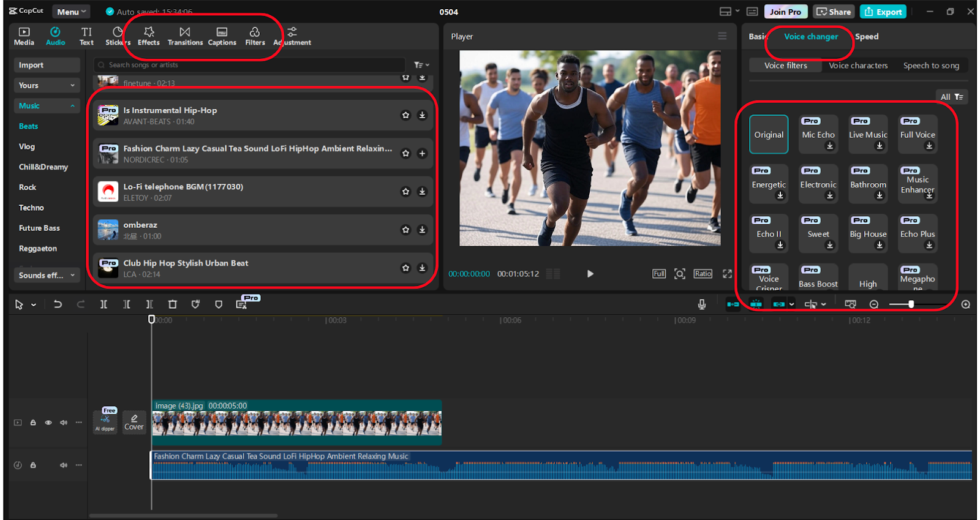
Task: Open the Speech to song tab
Action: (931, 66)
